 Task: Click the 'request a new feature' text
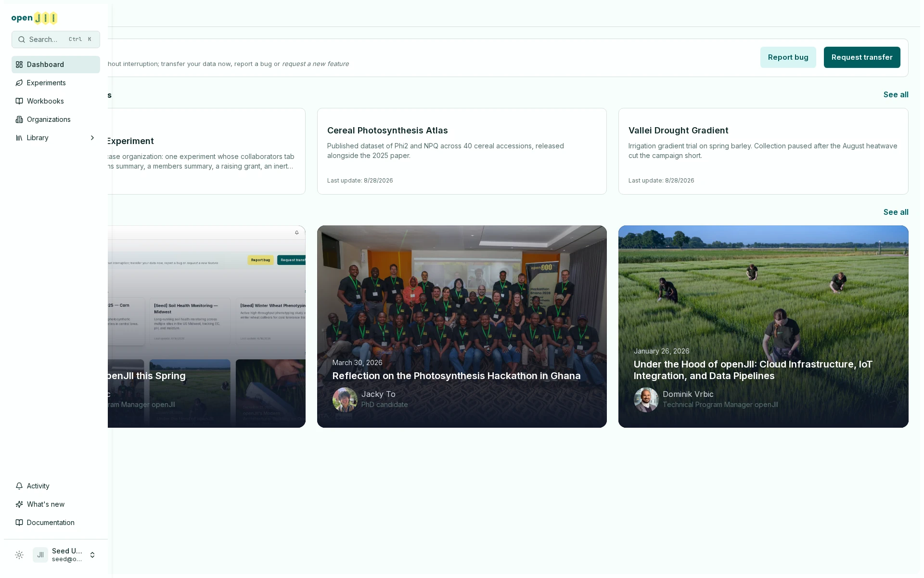[x=315, y=64]
